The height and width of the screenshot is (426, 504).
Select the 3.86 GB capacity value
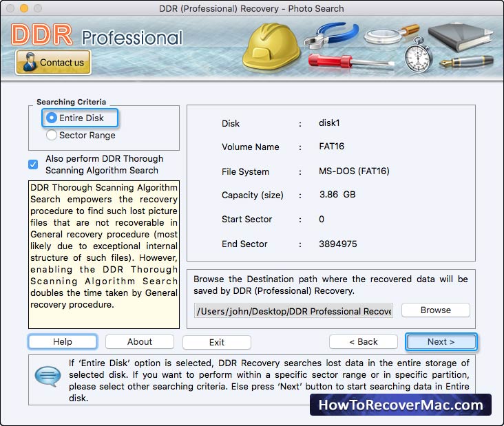[337, 194]
